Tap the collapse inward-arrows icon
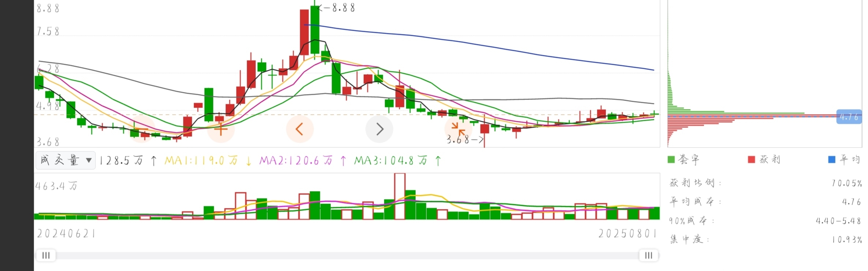868x271 pixels. click(x=458, y=129)
